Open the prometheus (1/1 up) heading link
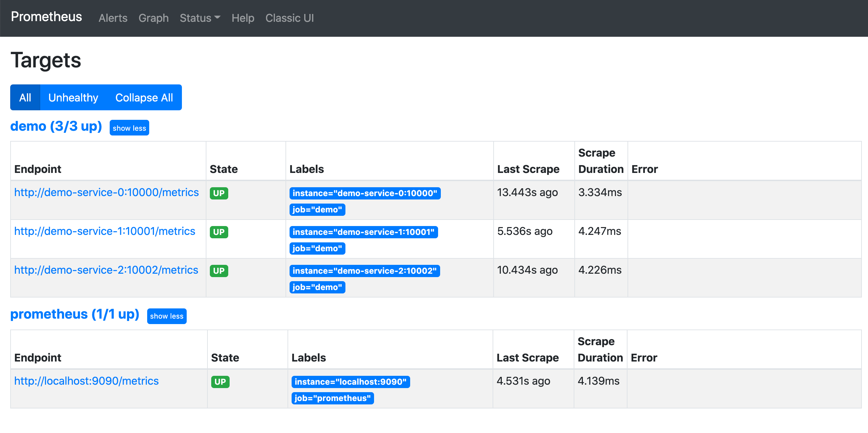The width and height of the screenshot is (868, 433). (75, 314)
